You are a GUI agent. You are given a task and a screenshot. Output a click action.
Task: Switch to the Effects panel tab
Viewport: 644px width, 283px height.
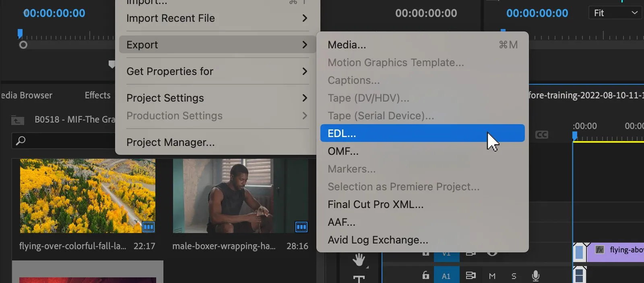coord(97,95)
